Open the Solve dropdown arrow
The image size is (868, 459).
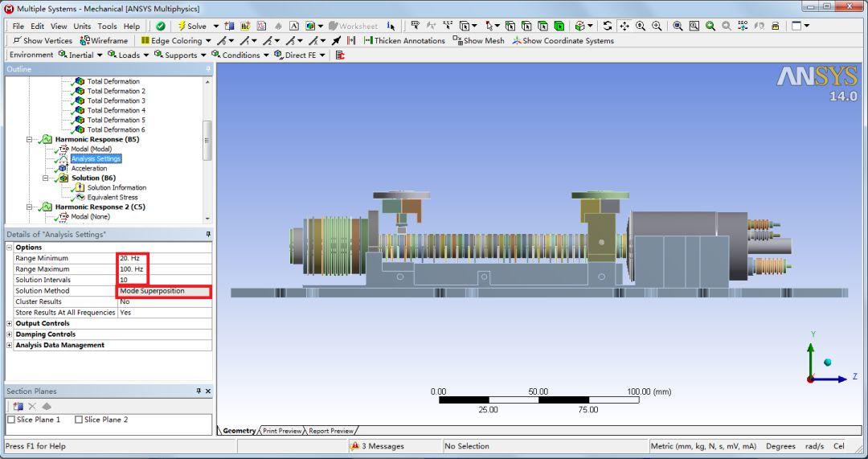pos(216,26)
